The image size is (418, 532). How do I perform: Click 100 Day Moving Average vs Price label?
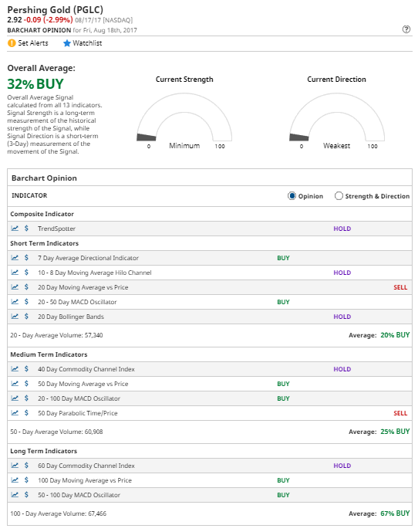tap(85, 480)
